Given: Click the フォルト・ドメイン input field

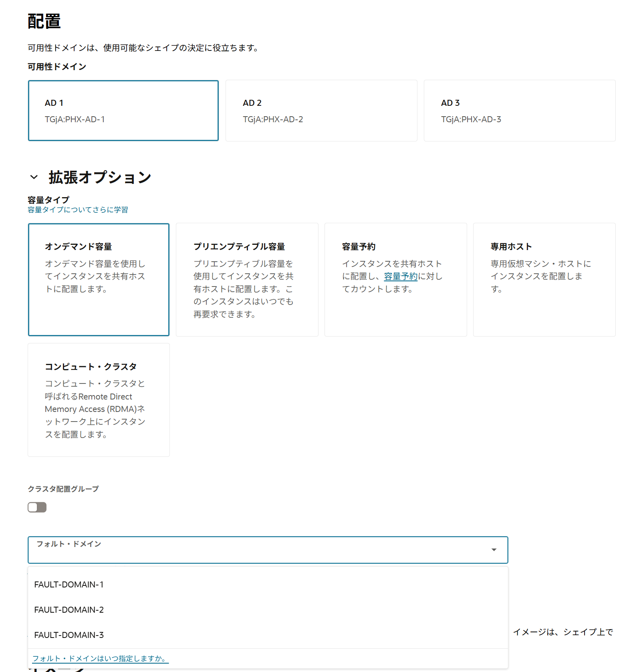Looking at the screenshot, I should click(240, 549).
